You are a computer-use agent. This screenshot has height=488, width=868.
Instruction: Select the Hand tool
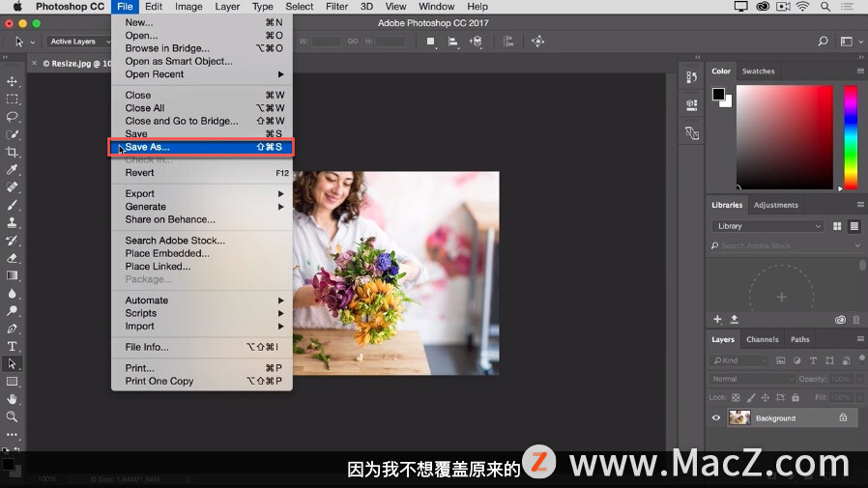[13, 399]
